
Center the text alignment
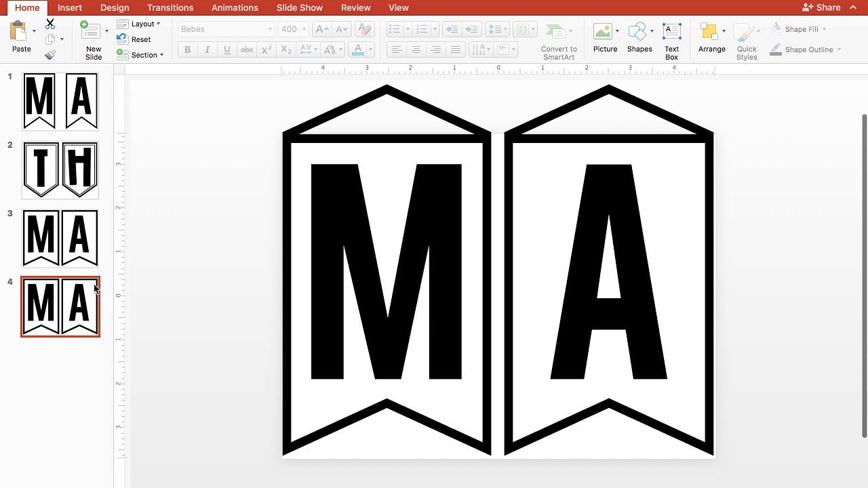[x=416, y=49]
